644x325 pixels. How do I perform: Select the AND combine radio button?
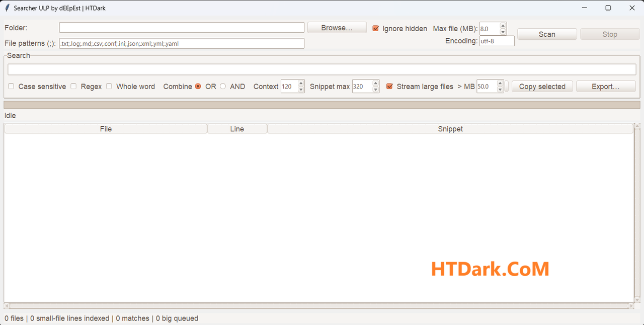click(223, 87)
